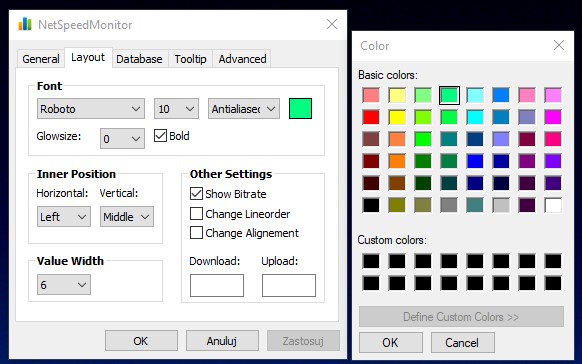Pick the hot pink basic color in third row
This screenshot has height=364, width=582.
pos(553,139)
